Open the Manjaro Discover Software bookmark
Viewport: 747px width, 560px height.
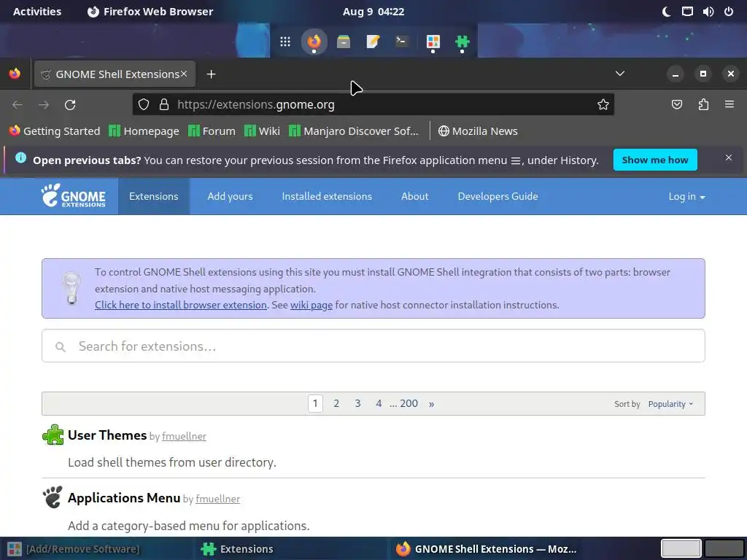coord(354,131)
